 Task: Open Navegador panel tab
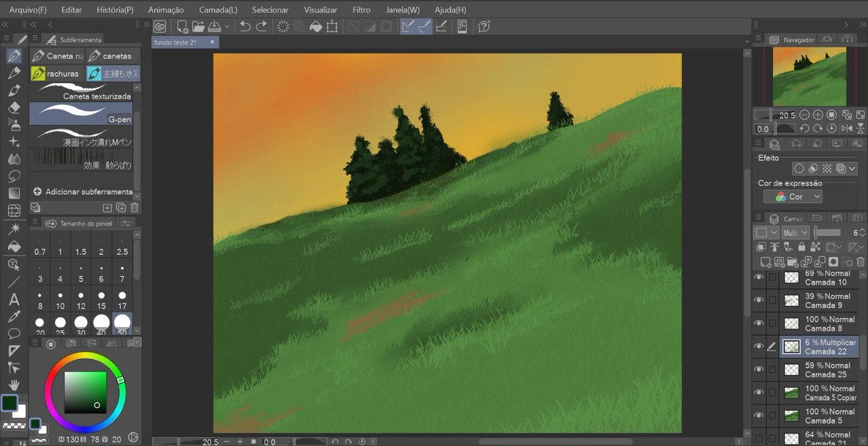791,40
